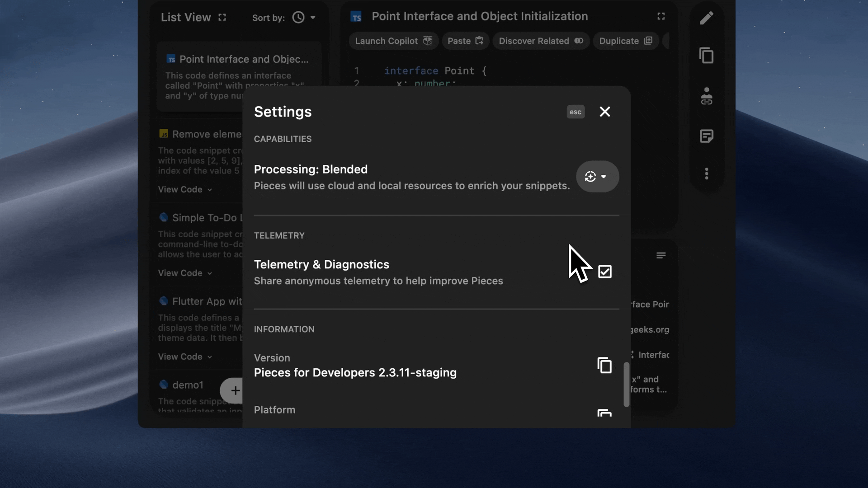This screenshot has width=868, height=488.
Task: Click the Settings dialog scrollbar thumb
Action: tap(626, 384)
